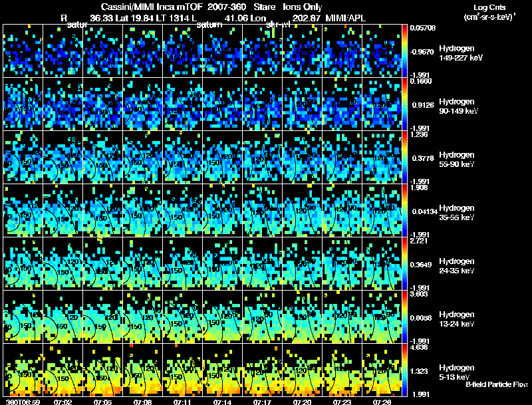Click the color bar of the 5-13 keV row
This screenshot has height=405, width=532.
404,370
